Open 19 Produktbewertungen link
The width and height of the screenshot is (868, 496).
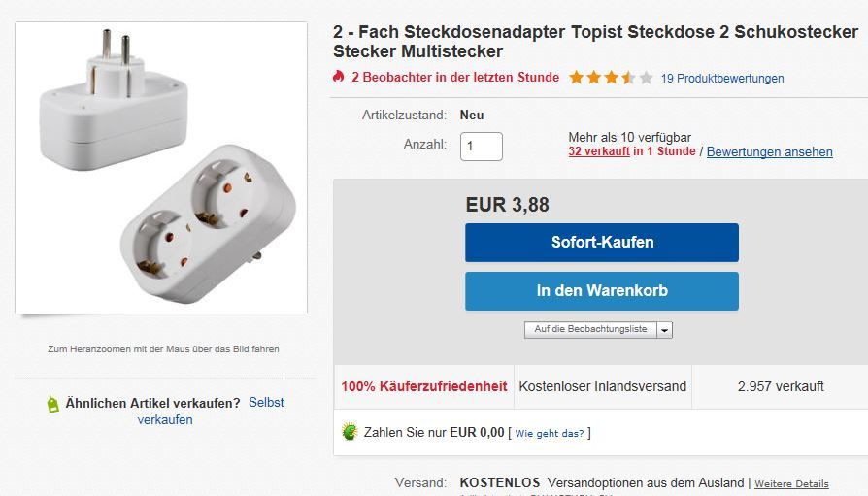click(x=722, y=78)
